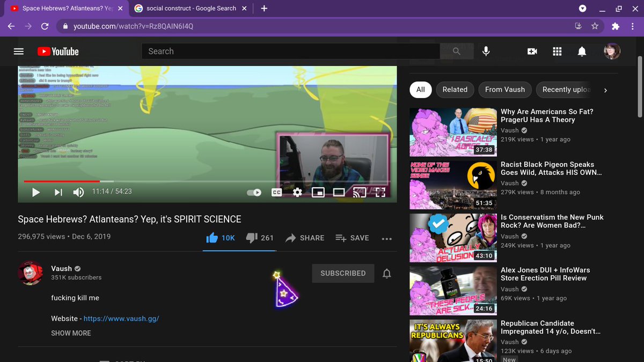Toggle closed captions CC
This screenshot has width=644, height=362.
(277, 192)
